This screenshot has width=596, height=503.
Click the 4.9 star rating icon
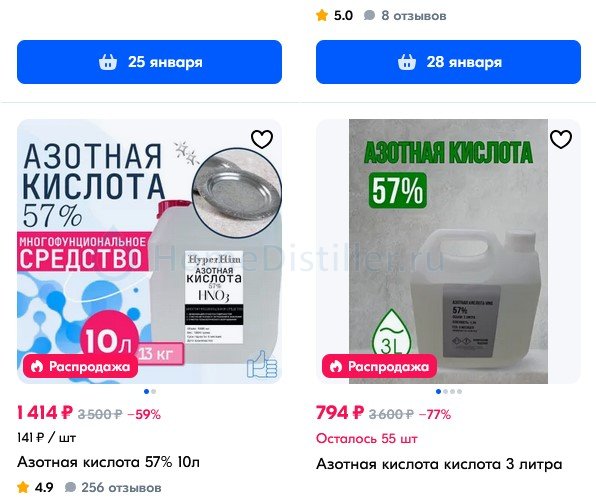coord(23,487)
